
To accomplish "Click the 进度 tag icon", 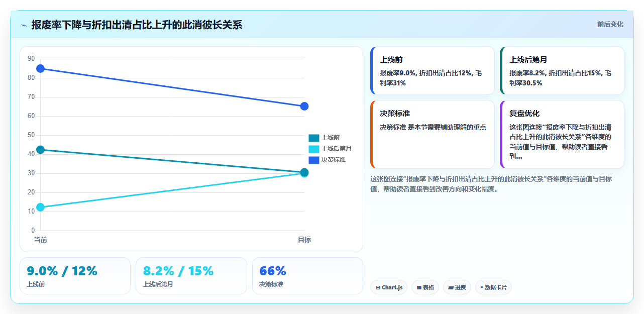I will [451, 288].
